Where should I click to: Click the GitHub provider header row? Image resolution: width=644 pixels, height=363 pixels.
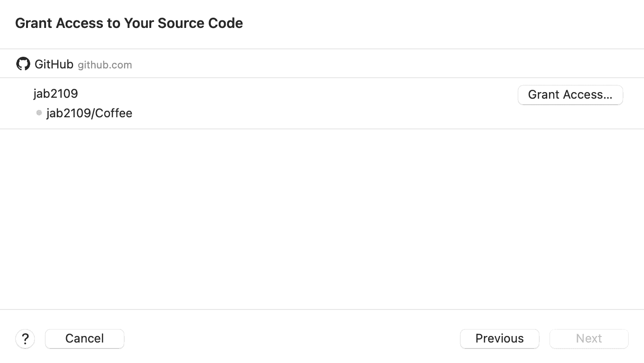[279, 63]
